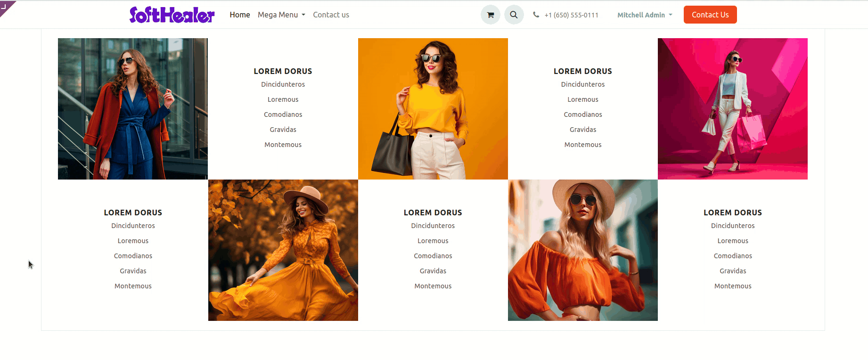This screenshot has width=868, height=360.
Task: Click Loremous below the red coat photo
Action: [x=133, y=241]
